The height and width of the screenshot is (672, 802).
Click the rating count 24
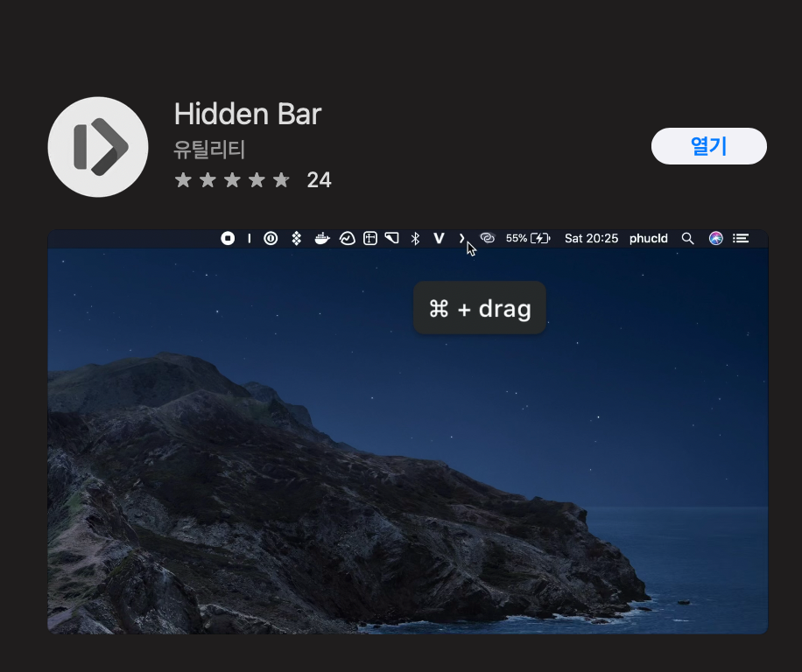point(319,180)
